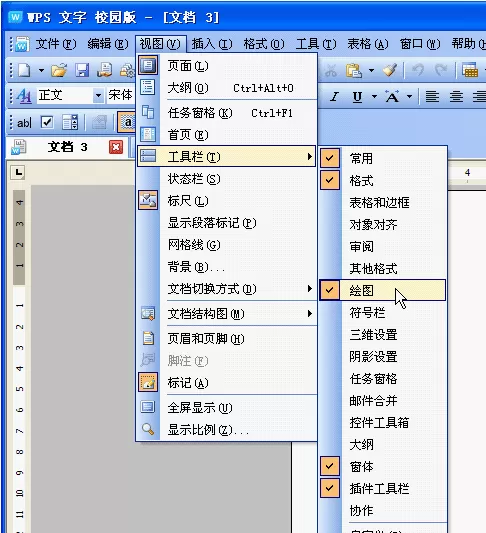Select Page view in View menu
This screenshot has height=533, width=486.
pos(227,66)
